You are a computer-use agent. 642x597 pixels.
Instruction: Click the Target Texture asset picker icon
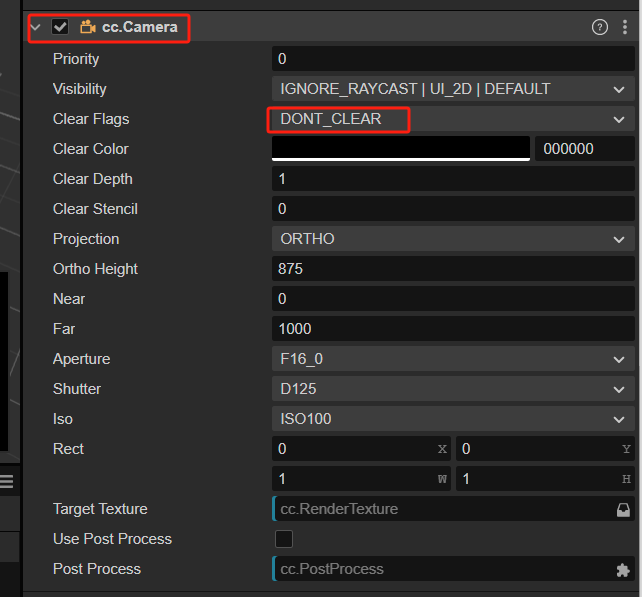pos(623,509)
